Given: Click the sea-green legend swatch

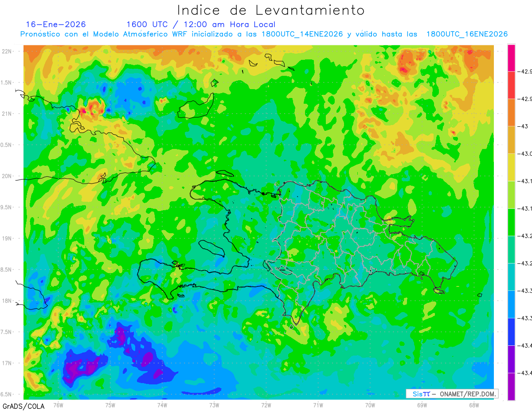Looking at the screenshot, I should click(x=511, y=250).
